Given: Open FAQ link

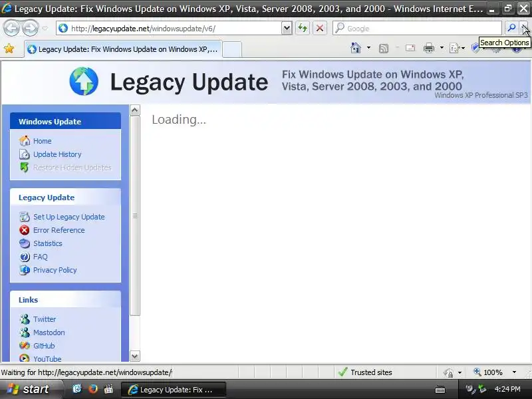Looking at the screenshot, I should click(x=40, y=257).
